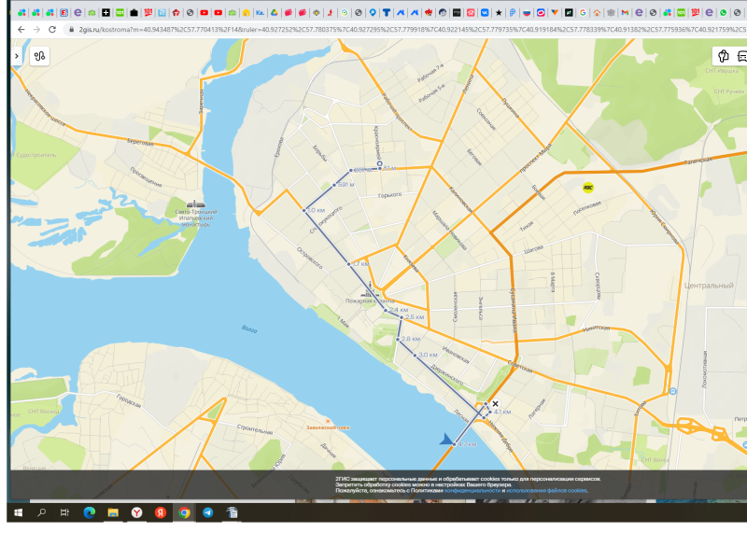The width and height of the screenshot is (747, 560).
Task: Open Telegram from the taskbar
Action: coord(207,512)
